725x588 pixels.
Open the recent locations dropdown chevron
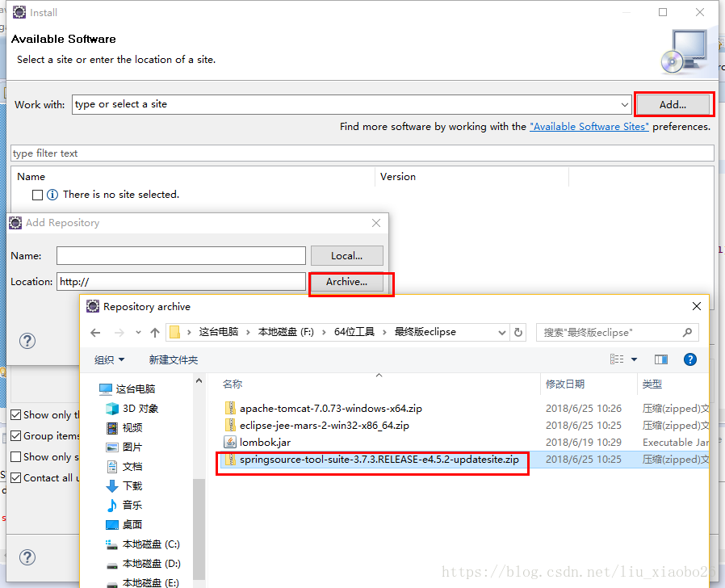[138, 333]
